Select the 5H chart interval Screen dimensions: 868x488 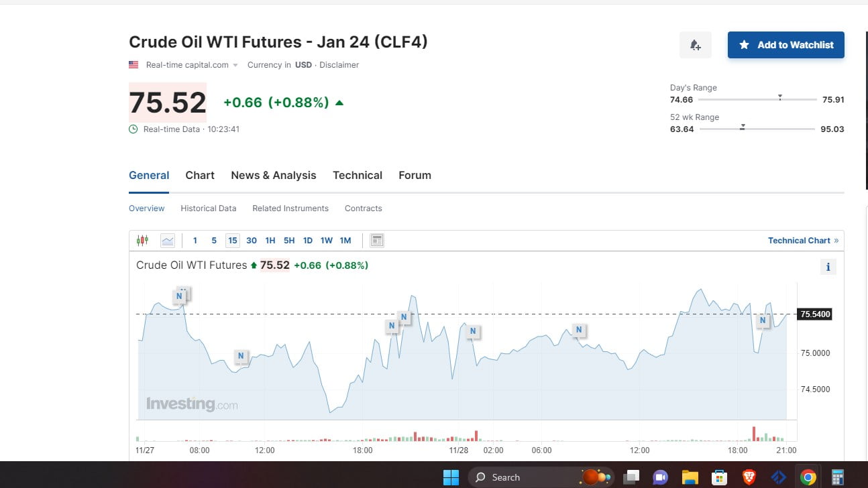click(x=289, y=240)
